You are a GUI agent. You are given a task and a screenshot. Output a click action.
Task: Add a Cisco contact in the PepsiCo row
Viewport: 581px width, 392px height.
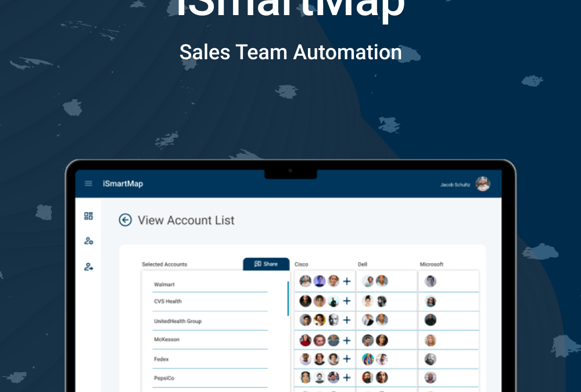click(347, 377)
